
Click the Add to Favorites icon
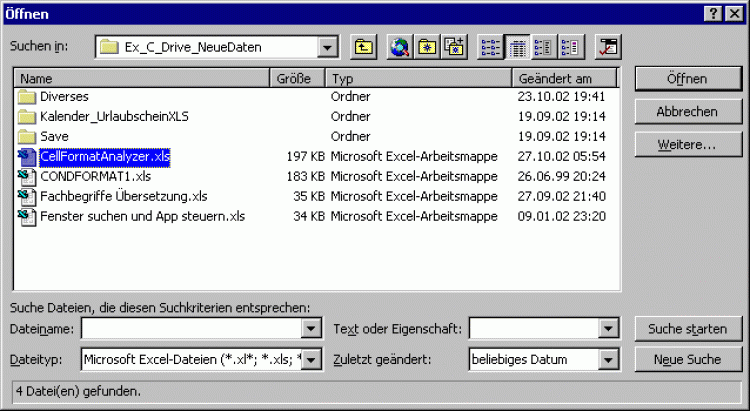pyautogui.click(x=453, y=47)
